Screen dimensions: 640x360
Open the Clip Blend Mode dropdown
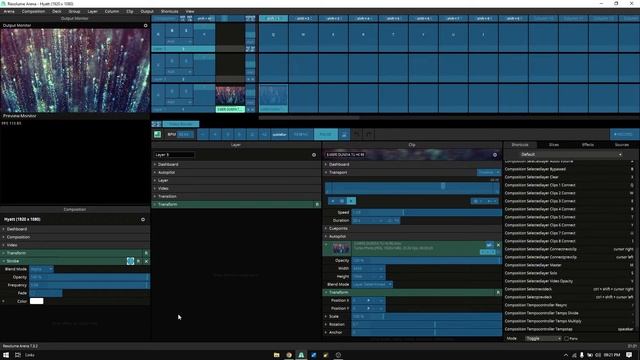pos(372,284)
